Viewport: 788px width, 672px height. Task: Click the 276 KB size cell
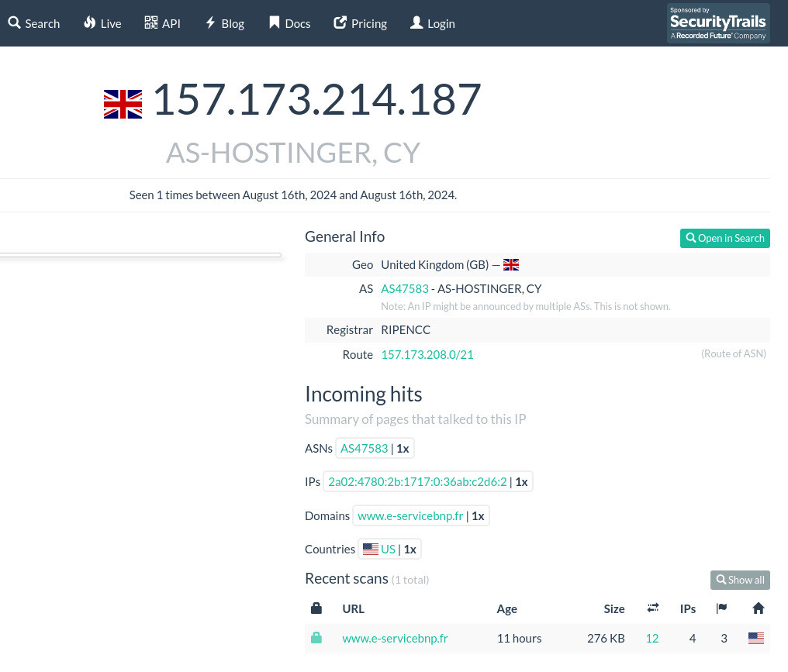(x=606, y=639)
